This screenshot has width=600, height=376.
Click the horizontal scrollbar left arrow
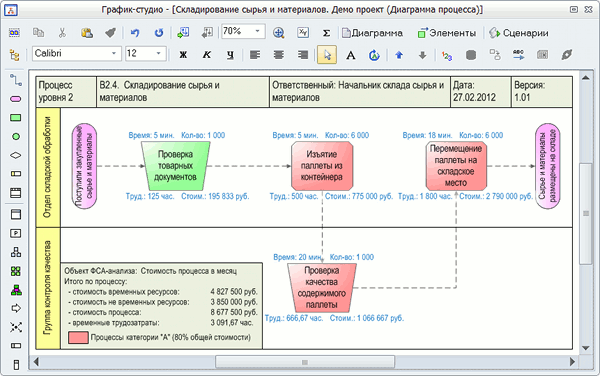[36, 361]
